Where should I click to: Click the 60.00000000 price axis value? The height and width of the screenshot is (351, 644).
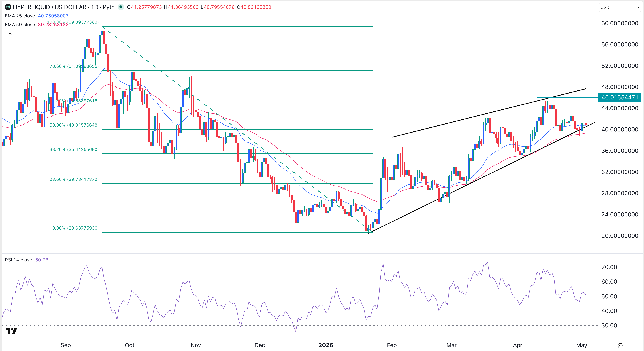(x=620, y=23)
